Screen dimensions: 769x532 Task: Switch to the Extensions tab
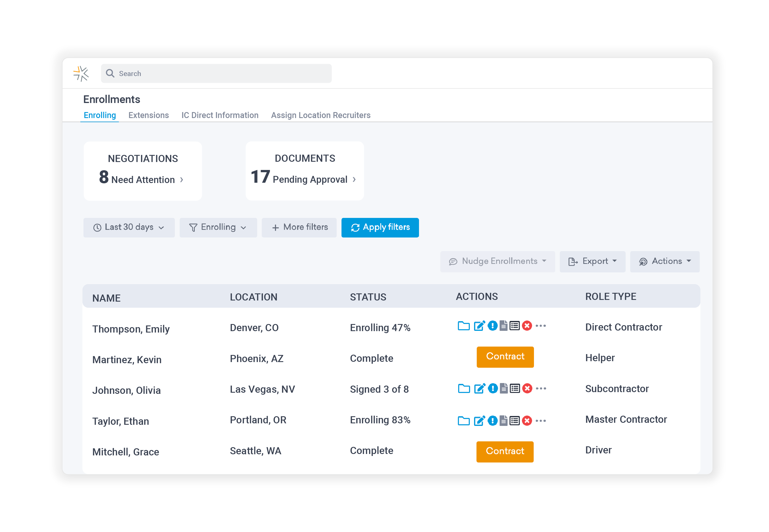pos(148,115)
